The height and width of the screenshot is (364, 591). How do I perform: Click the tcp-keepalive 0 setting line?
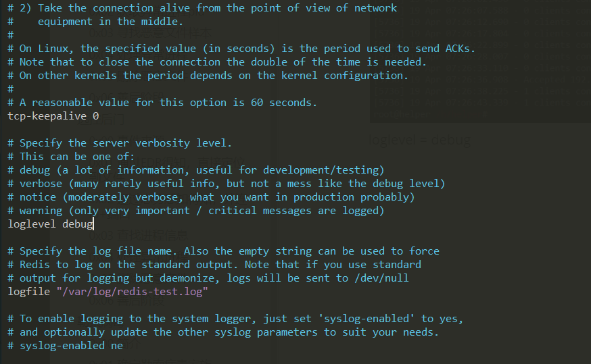pos(53,116)
